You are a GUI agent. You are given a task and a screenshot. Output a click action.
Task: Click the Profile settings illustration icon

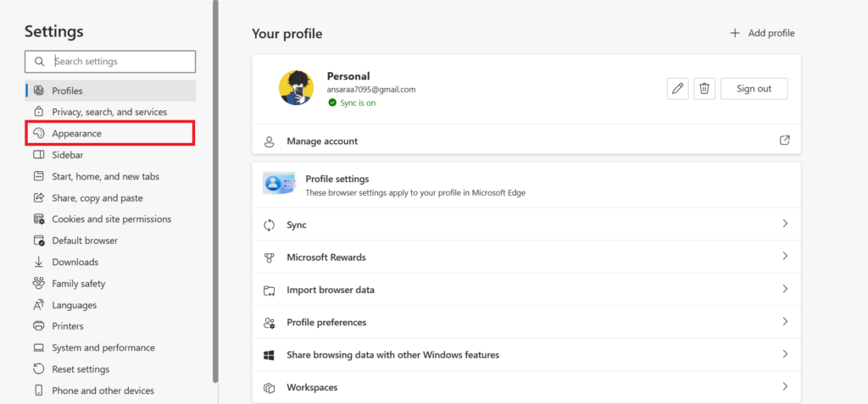click(x=280, y=183)
